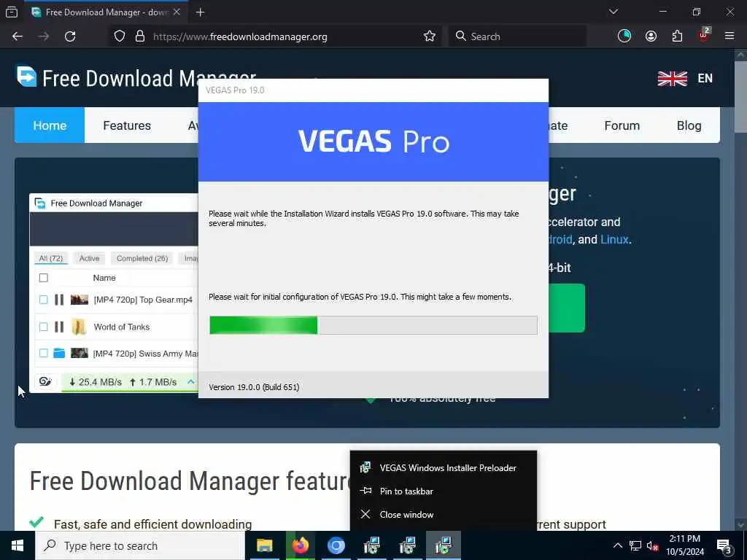Viewport: 747px width, 560px height.
Task: Open the network tray icon
Action: [x=635, y=545]
